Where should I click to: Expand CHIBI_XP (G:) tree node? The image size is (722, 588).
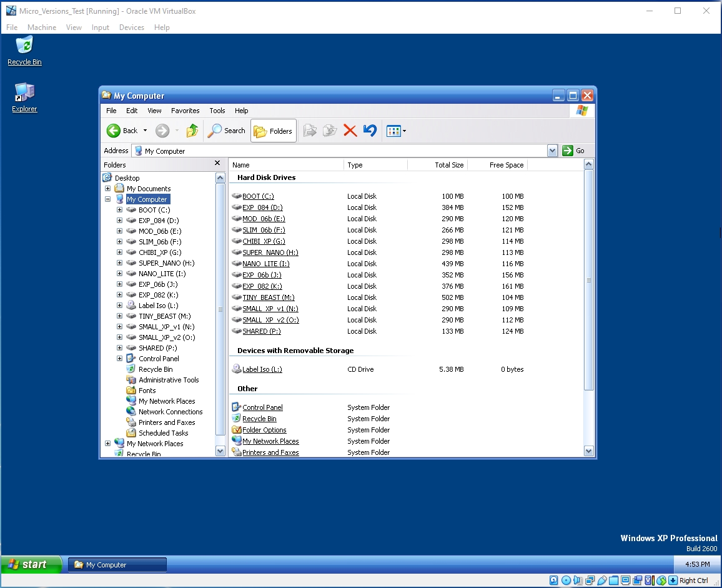coord(119,252)
